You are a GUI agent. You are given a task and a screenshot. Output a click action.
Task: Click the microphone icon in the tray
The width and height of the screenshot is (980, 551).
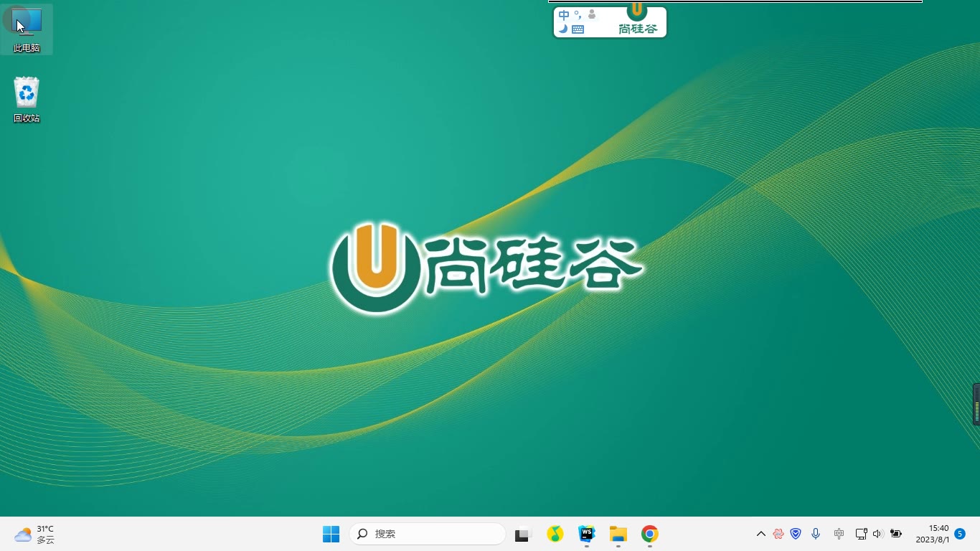click(816, 534)
